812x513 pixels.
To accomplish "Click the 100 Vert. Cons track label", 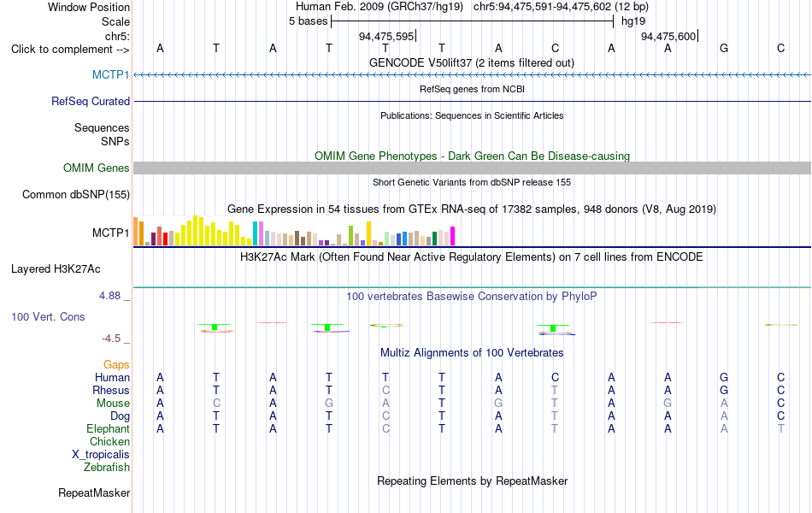I will tap(48, 316).
